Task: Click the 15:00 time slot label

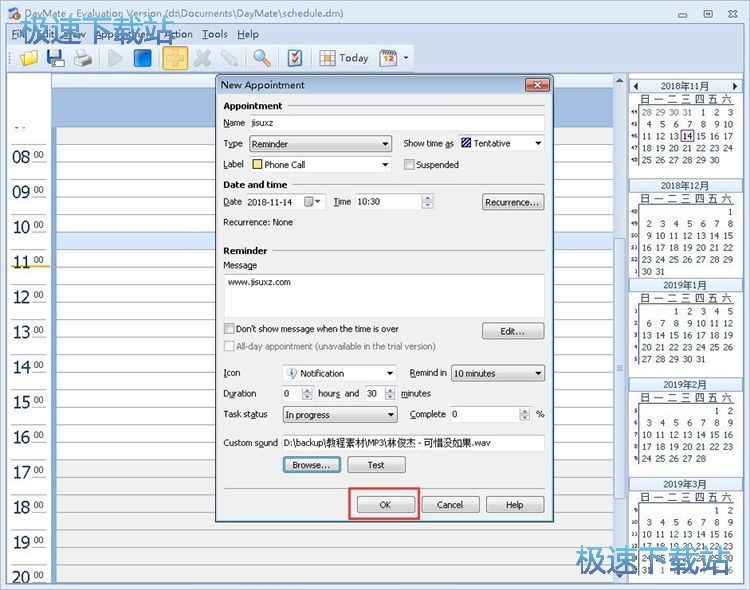Action: click(28, 402)
